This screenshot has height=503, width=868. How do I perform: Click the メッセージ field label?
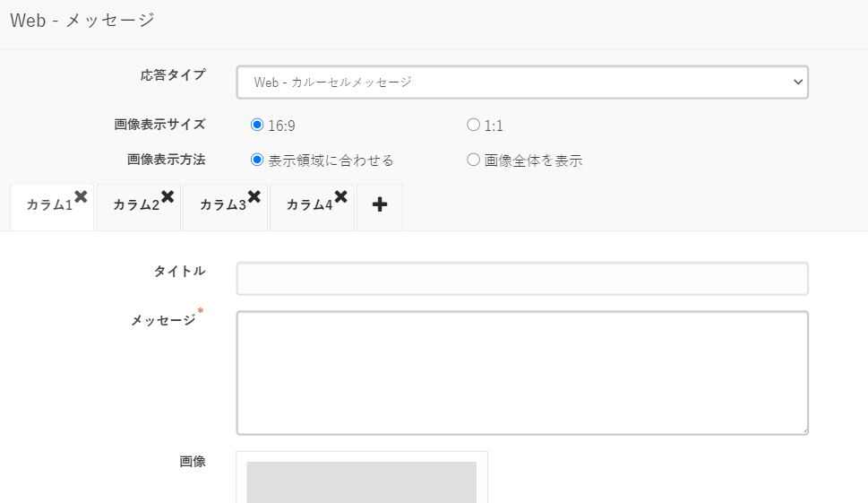tap(163, 320)
